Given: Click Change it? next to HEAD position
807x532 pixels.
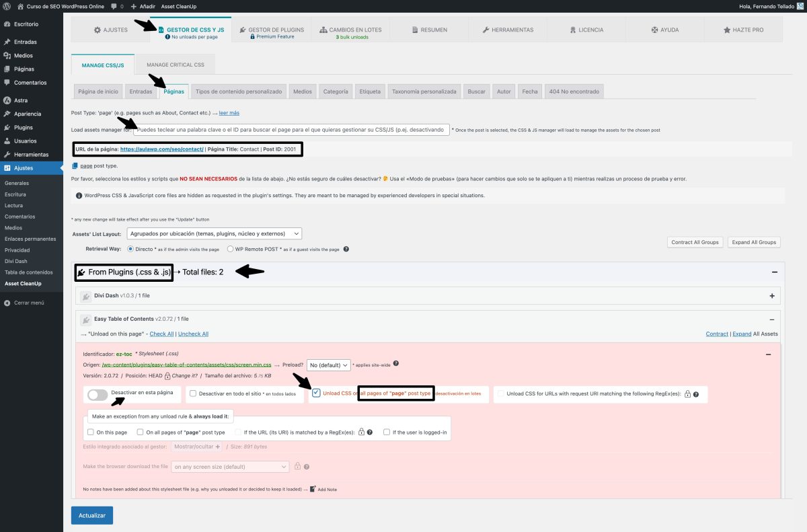Looking at the screenshot, I should click(x=185, y=375).
